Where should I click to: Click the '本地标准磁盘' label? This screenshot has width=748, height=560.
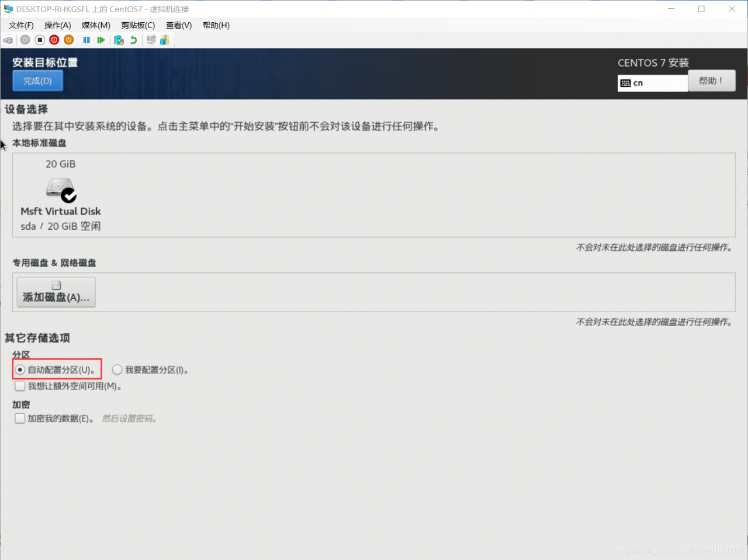pyautogui.click(x=40, y=143)
